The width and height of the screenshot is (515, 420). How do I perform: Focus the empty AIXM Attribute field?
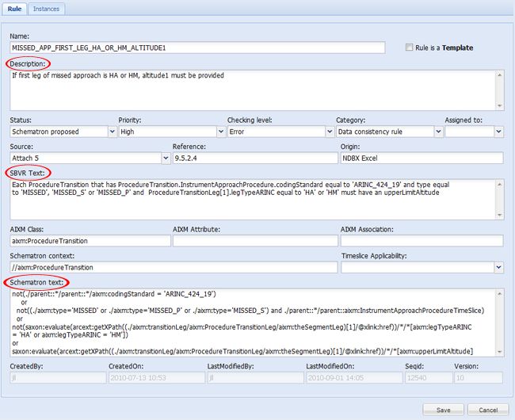254,241
